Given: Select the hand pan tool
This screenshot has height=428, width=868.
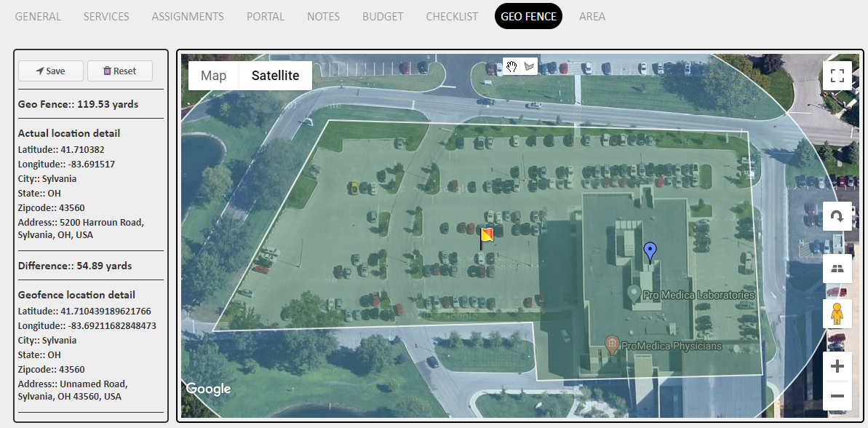Looking at the screenshot, I should coord(512,66).
